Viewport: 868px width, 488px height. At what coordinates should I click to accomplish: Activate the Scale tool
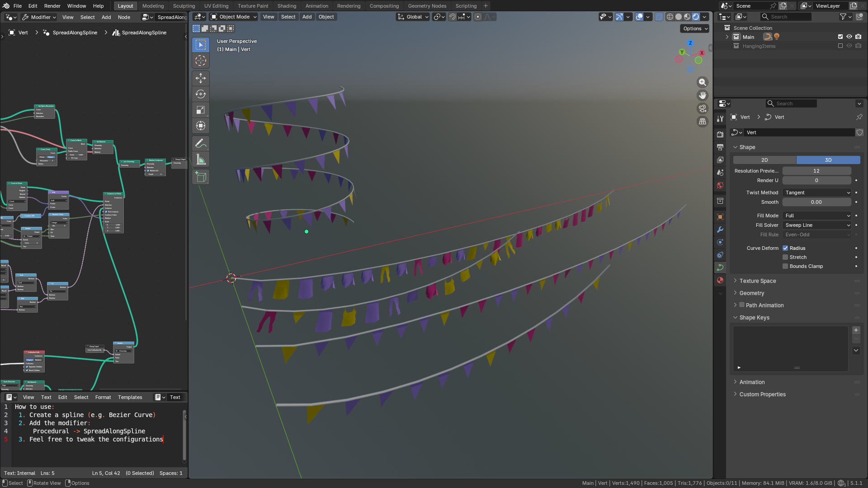tap(201, 110)
